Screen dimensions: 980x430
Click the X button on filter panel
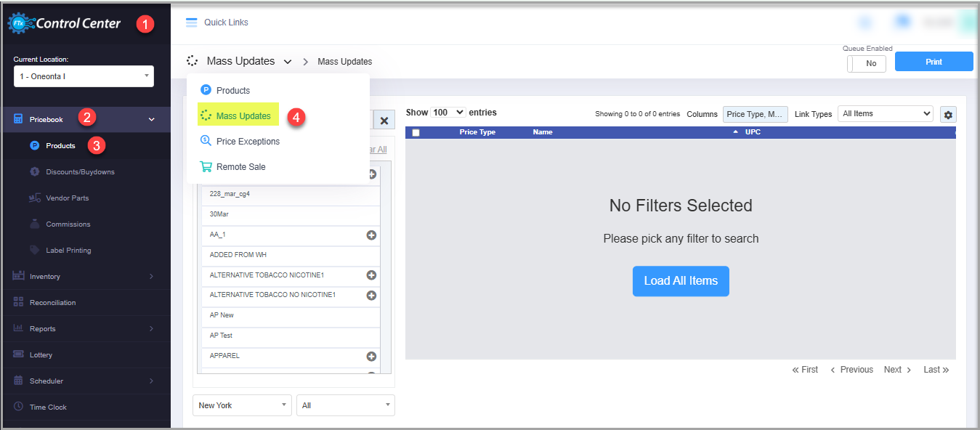(x=384, y=121)
